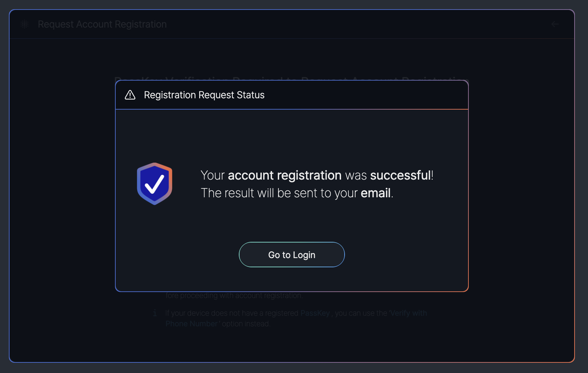The width and height of the screenshot is (588, 373).
Task: Click the dimmed 'PassKey' link text
Action: [x=315, y=313]
